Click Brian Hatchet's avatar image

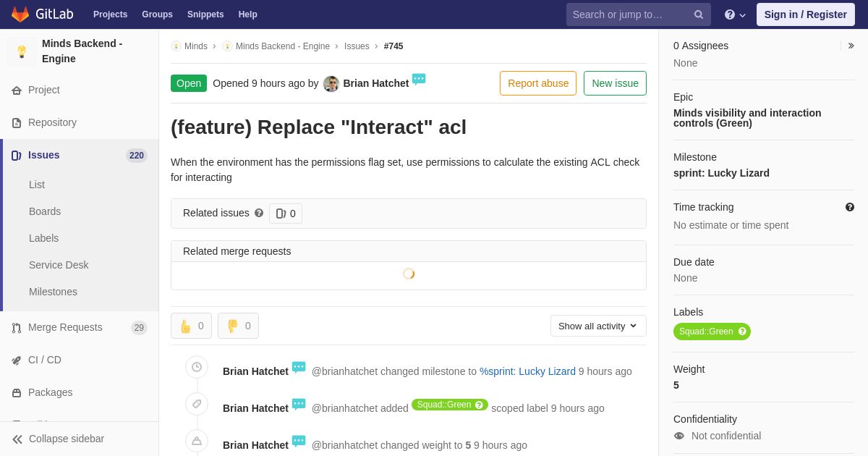[x=331, y=83]
